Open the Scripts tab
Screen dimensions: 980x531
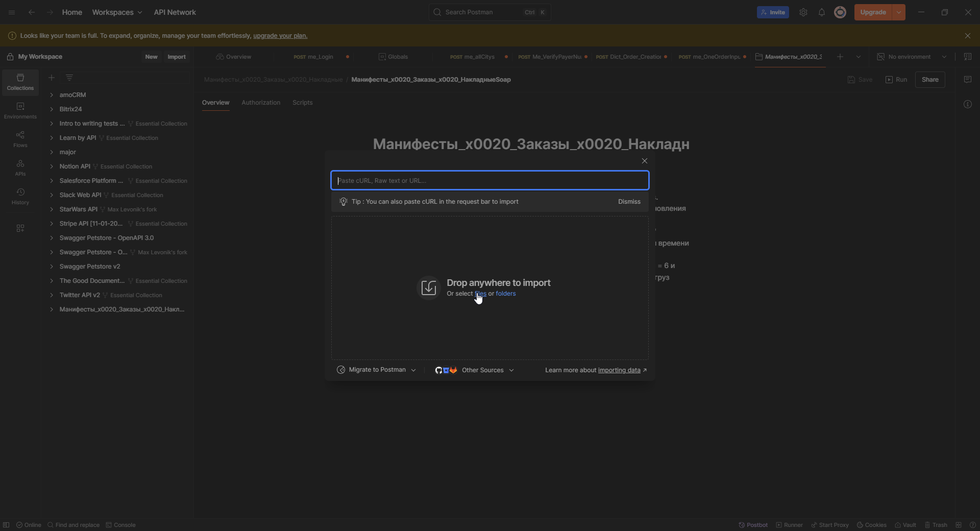click(303, 103)
